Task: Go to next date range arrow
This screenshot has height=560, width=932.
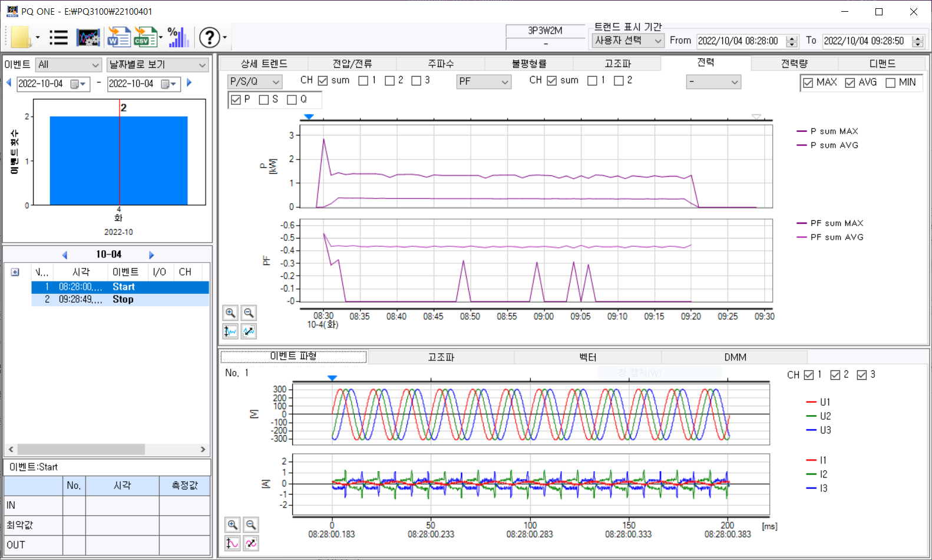Action: (189, 83)
